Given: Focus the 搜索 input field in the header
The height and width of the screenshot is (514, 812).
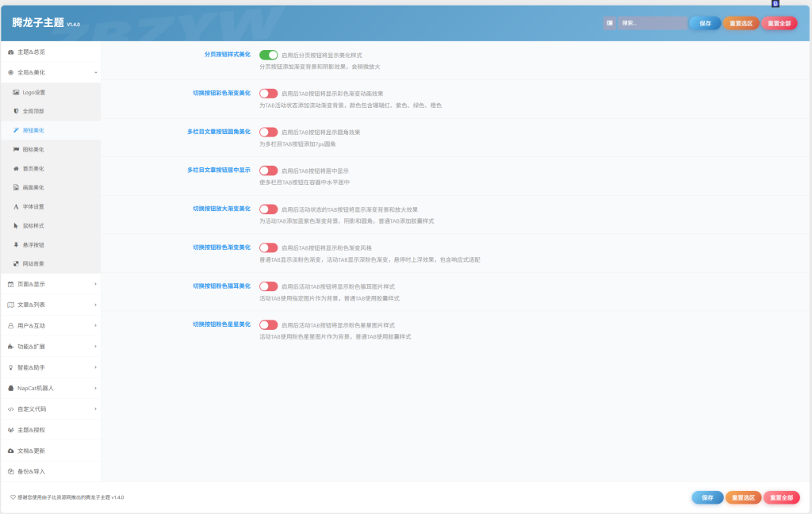Looking at the screenshot, I should click(653, 23).
